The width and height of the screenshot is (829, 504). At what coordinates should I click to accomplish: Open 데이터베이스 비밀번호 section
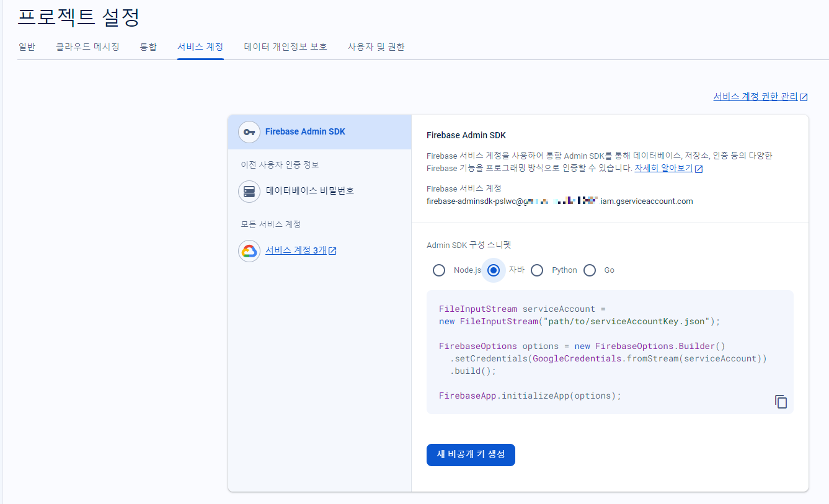coord(310,191)
